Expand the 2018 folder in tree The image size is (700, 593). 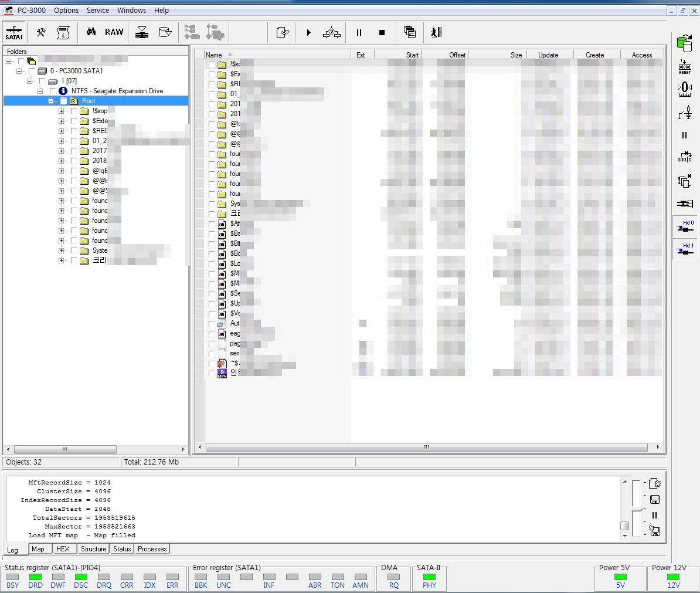pyautogui.click(x=62, y=161)
